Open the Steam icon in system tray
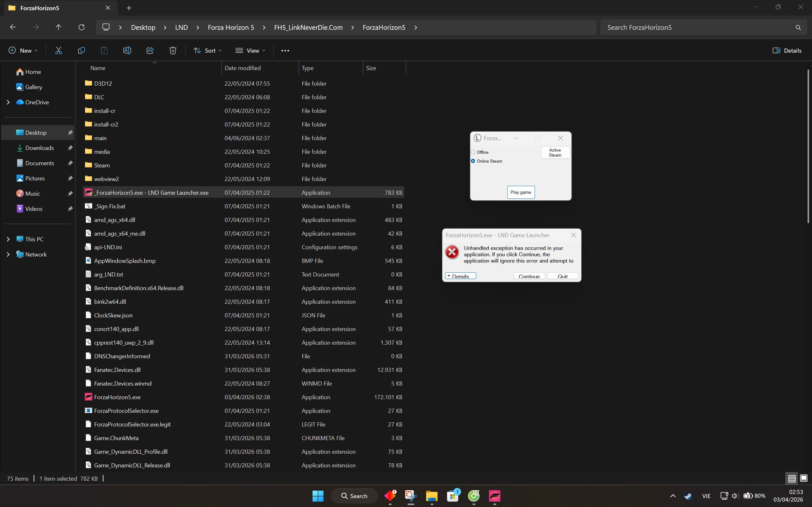 pos(688,496)
